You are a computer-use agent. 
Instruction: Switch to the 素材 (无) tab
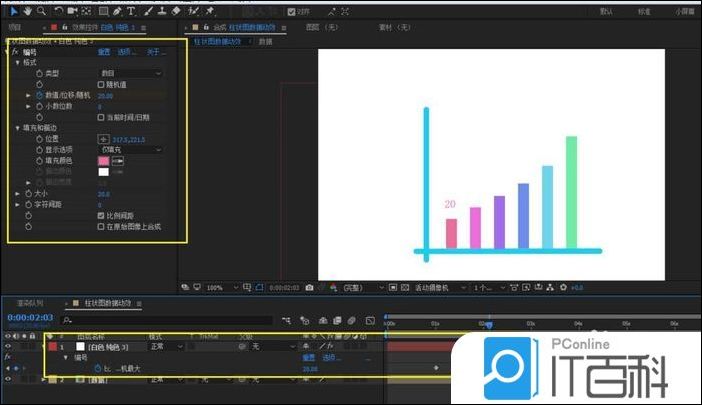(394, 27)
